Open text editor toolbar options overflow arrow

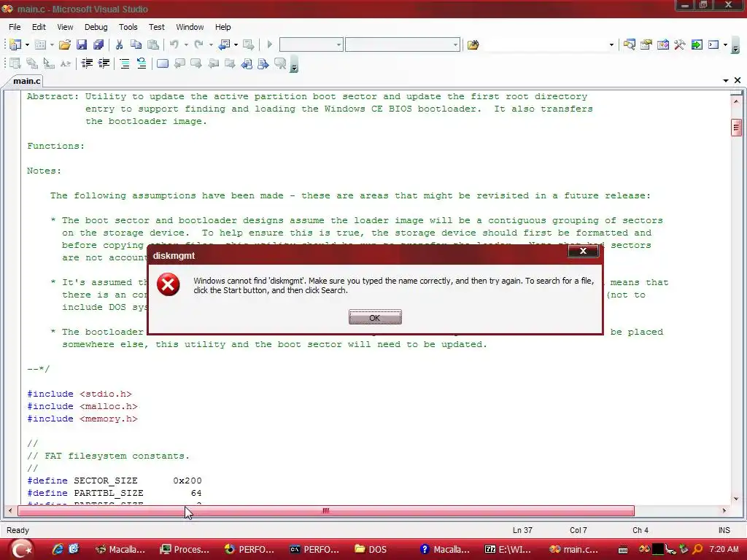[294, 66]
